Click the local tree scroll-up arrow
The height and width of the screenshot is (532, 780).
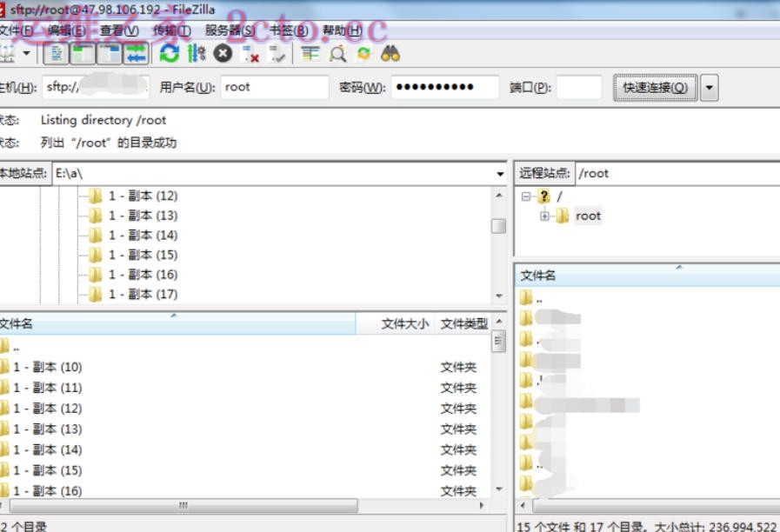[x=499, y=196]
